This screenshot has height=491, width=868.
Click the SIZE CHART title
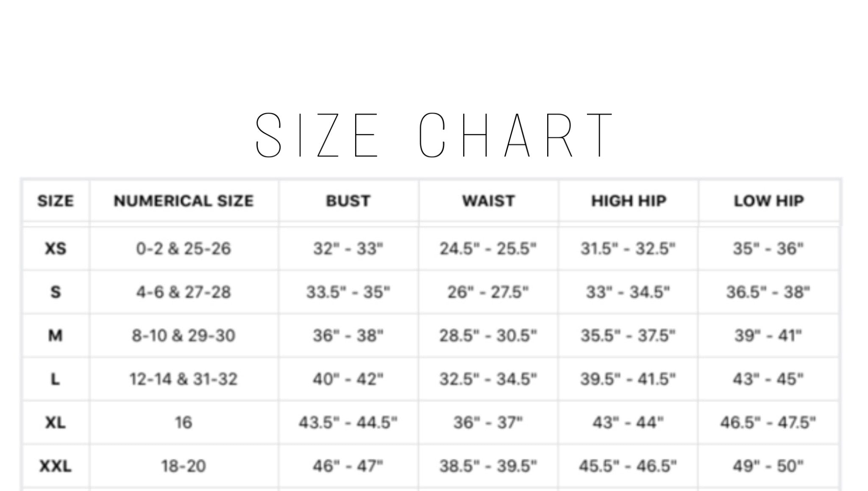pos(434,135)
